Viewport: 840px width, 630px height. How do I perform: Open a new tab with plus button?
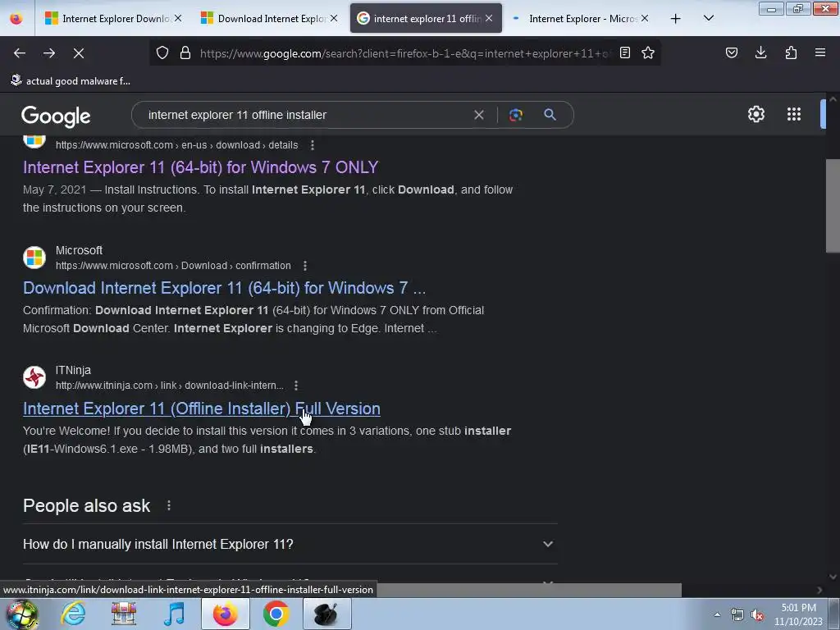click(x=676, y=19)
